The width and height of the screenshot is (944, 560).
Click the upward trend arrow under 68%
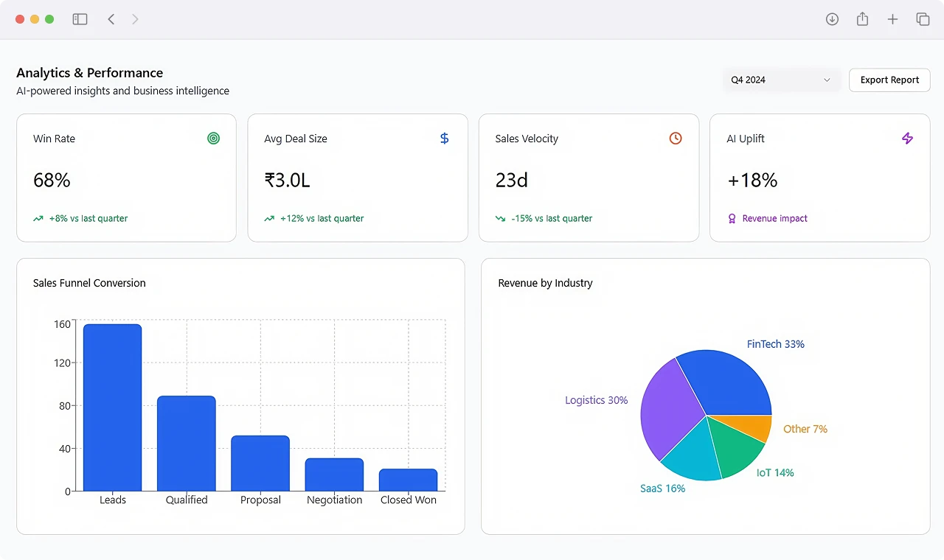(x=38, y=219)
